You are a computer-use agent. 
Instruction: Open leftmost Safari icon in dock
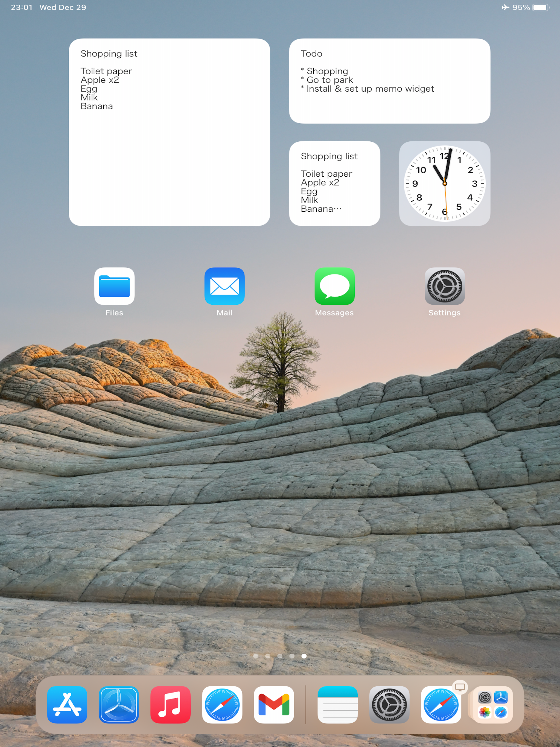pos(222,704)
